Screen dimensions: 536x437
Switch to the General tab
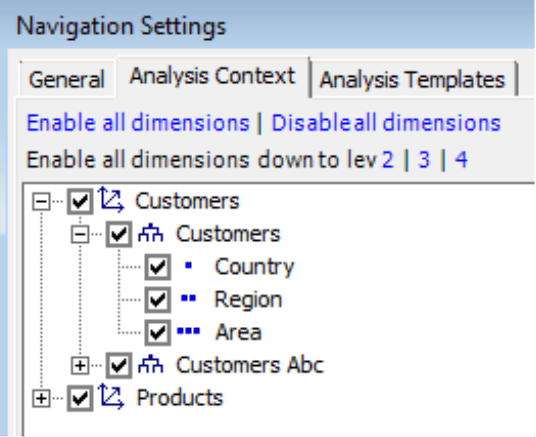[x=67, y=79]
